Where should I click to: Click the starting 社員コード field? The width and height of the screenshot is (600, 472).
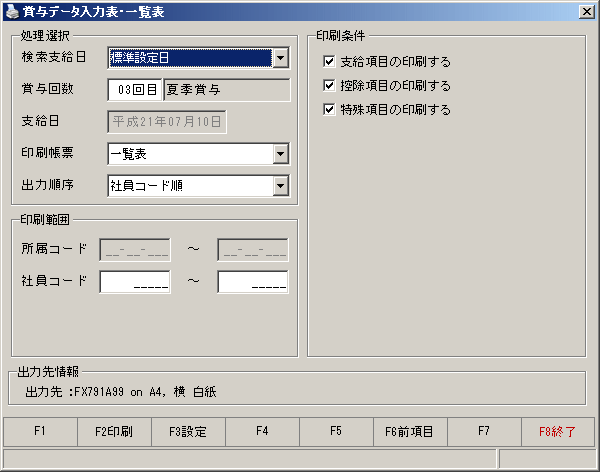point(135,282)
